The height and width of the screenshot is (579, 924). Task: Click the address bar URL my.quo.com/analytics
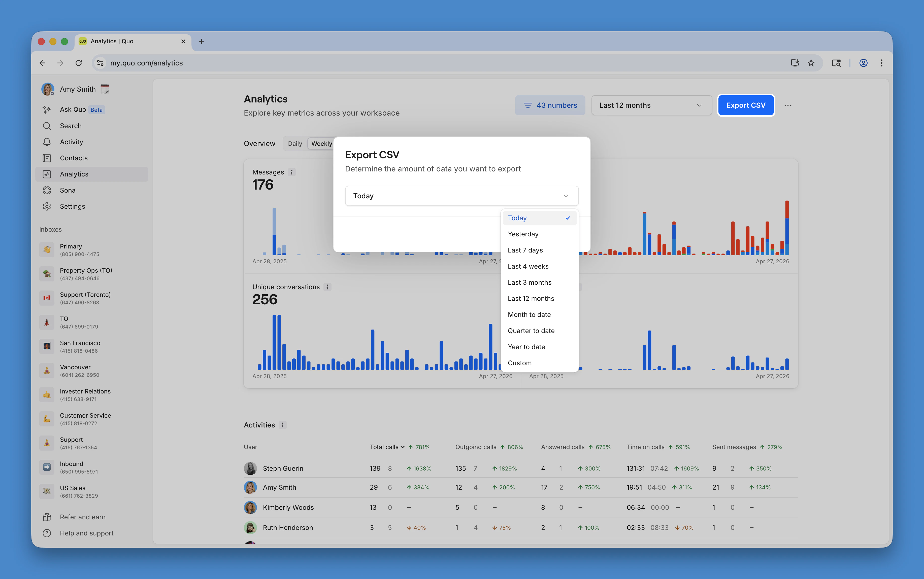[x=146, y=63]
